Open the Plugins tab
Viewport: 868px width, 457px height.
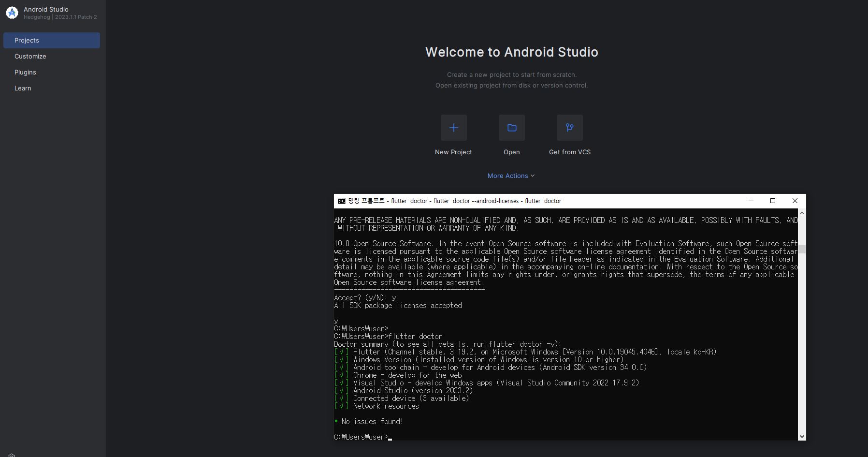52,72
